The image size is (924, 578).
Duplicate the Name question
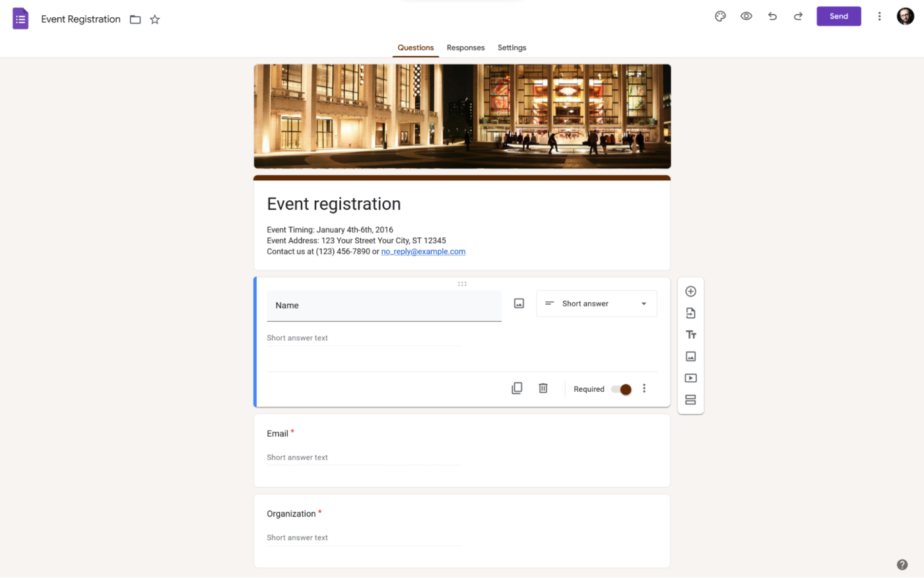[517, 388]
